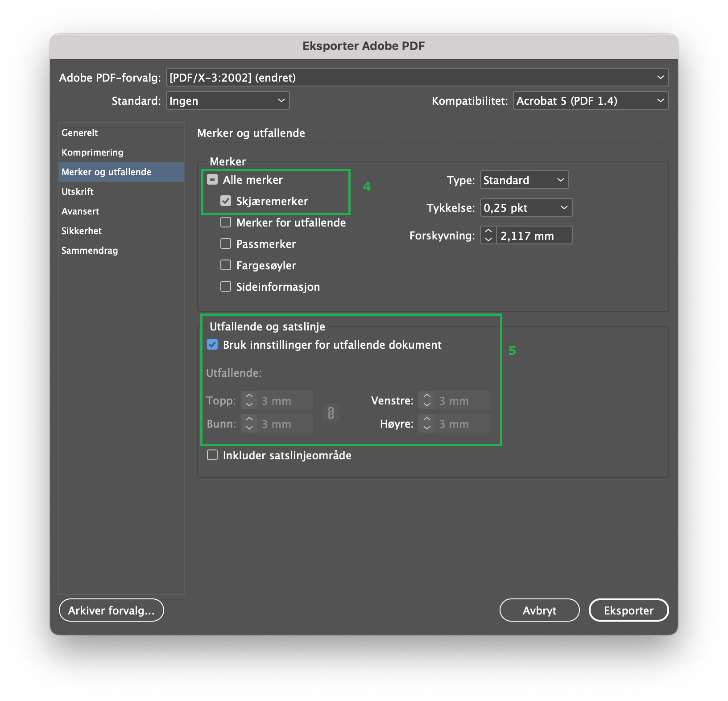Open the Kompatibilitet dropdown
This screenshot has width=728, height=701.
(591, 101)
